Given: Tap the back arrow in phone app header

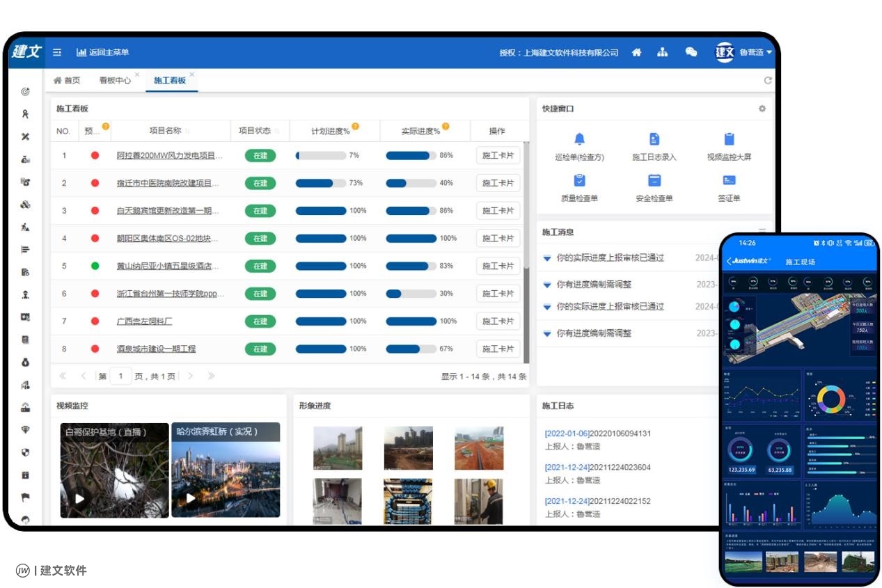Looking at the screenshot, I should pos(729,261).
